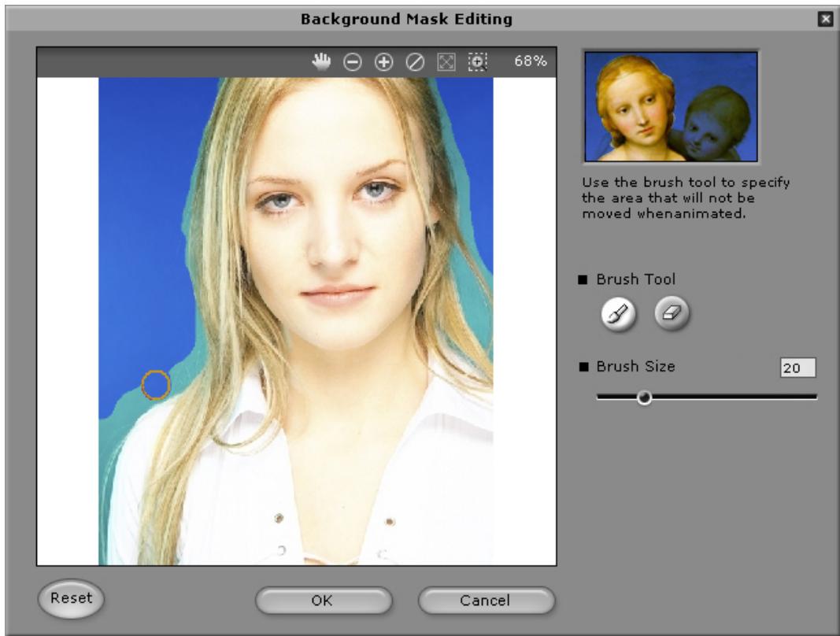This screenshot has width=840, height=636.
Task: Choose the paint brush tool
Action: click(619, 313)
